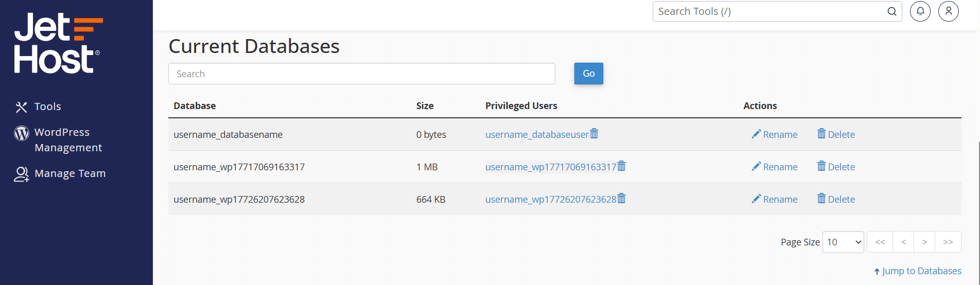Follow the Jump to Databases link
The width and height of the screenshot is (980, 285).
921,271
